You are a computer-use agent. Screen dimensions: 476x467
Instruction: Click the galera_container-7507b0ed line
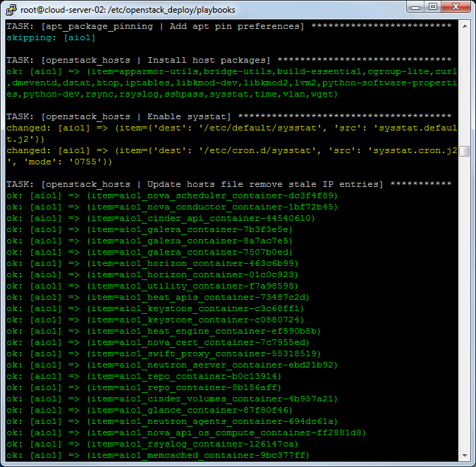coord(149,252)
